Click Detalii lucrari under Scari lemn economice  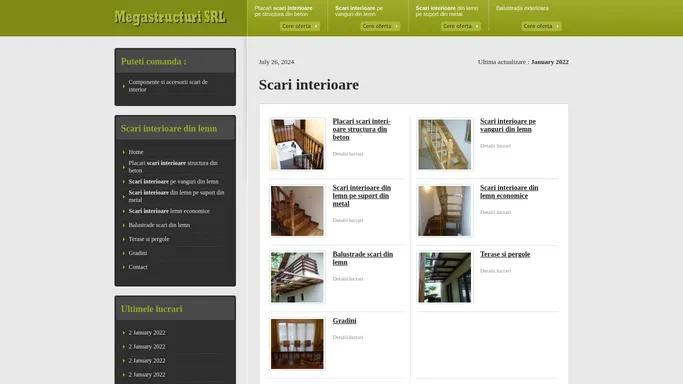tap(495, 212)
